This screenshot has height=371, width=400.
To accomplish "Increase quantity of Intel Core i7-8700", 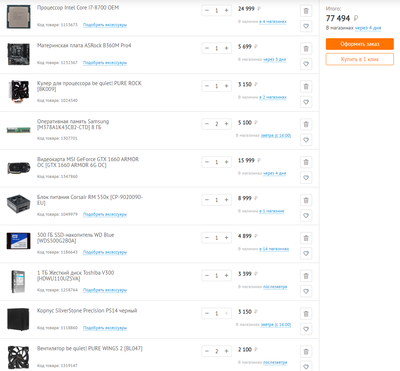I will click(x=226, y=11).
